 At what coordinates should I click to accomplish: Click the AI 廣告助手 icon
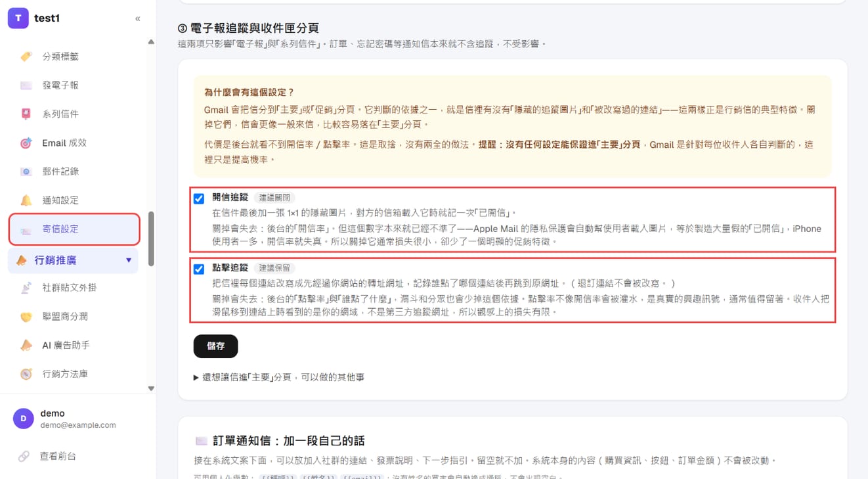coord(26,345)
